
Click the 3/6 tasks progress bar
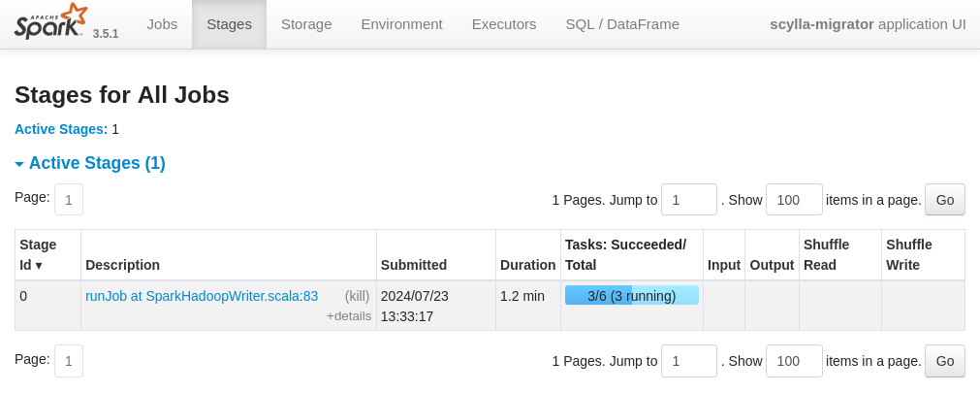(631, 296)
